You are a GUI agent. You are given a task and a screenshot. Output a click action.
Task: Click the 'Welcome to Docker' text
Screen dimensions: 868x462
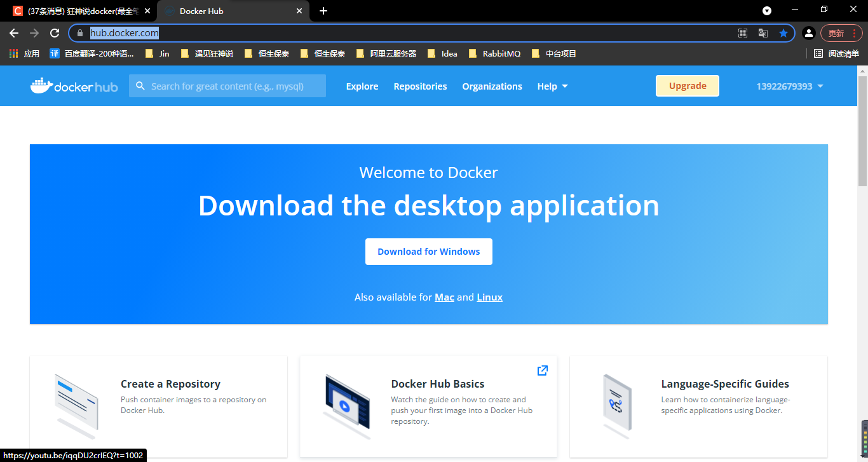pyautogui.click(x=428, y=172)
